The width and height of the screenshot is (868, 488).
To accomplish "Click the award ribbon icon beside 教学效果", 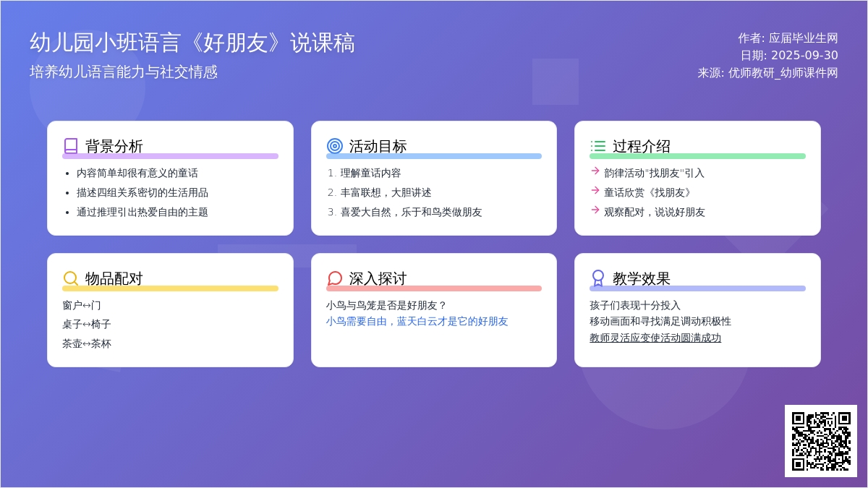I will click(597, 278).
